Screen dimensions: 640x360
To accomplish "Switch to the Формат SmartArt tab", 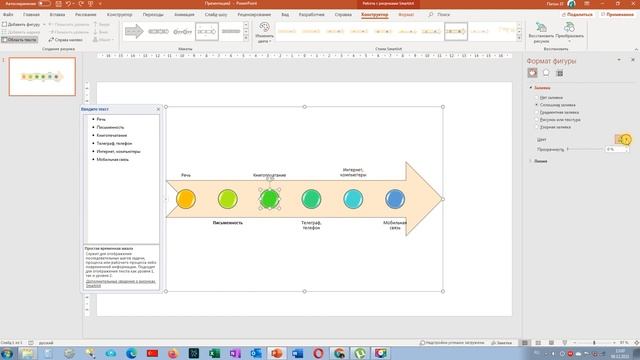I will (x=406, y=15).
